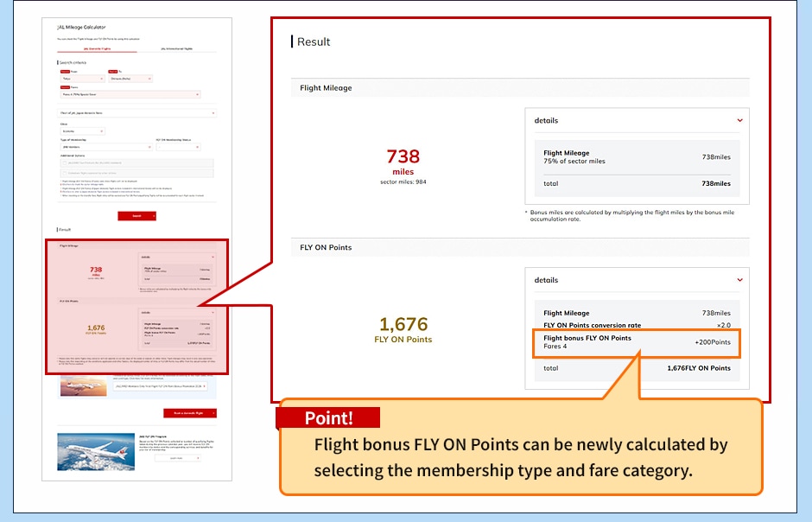Click the Learn more button beside plane photo
This screenshot has width=812, height=522.
click(178, 458)
